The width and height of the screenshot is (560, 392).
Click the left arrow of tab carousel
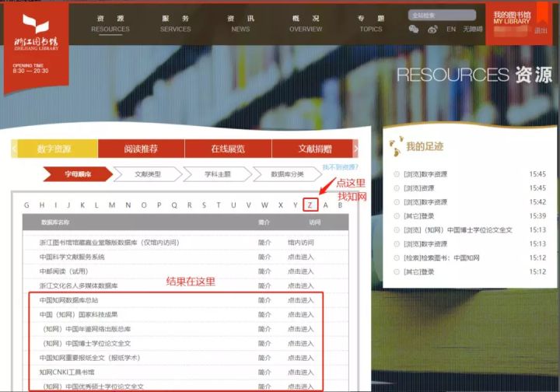(14, 149)
